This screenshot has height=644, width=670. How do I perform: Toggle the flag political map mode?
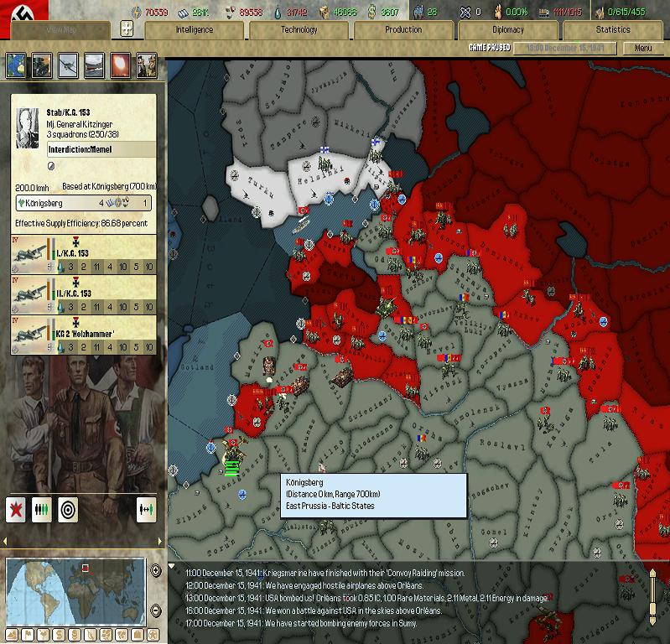26,634
